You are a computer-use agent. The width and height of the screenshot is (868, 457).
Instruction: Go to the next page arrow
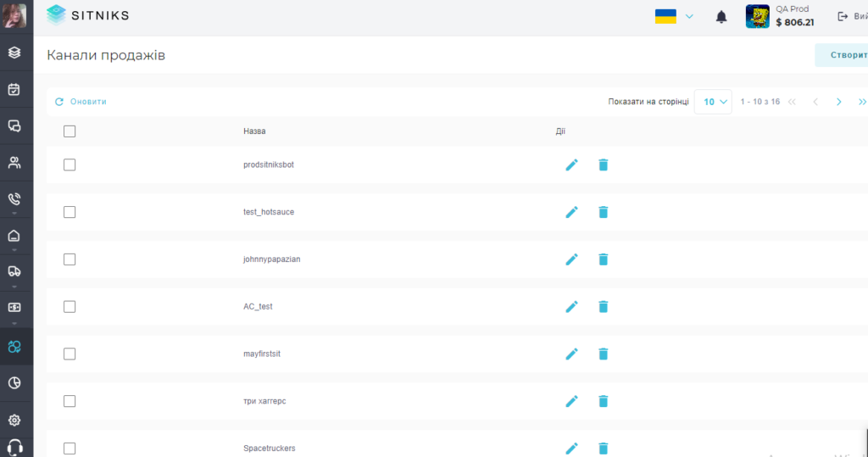[x=838, y=102]
